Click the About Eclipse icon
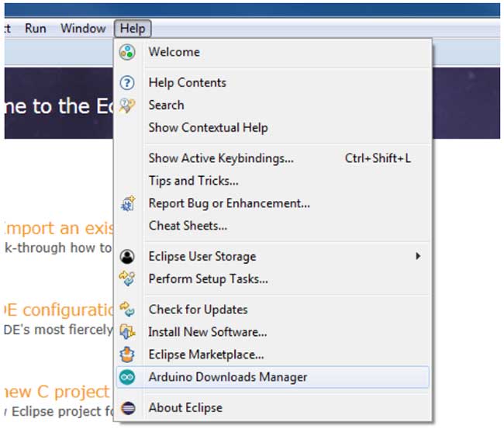Viewport: 504px width, 429px height. 128,408
